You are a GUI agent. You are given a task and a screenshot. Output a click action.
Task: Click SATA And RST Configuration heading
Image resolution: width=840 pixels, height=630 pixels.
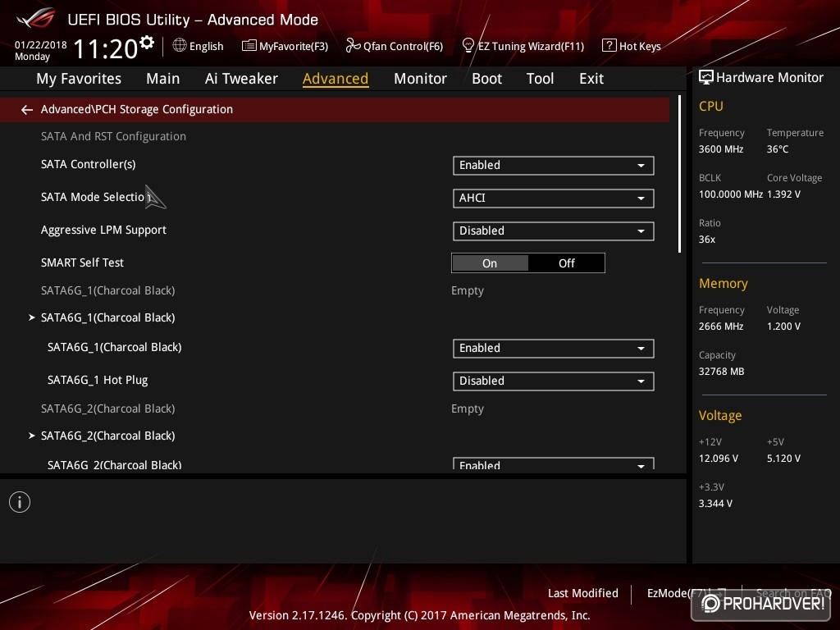[x=113, y=137]
